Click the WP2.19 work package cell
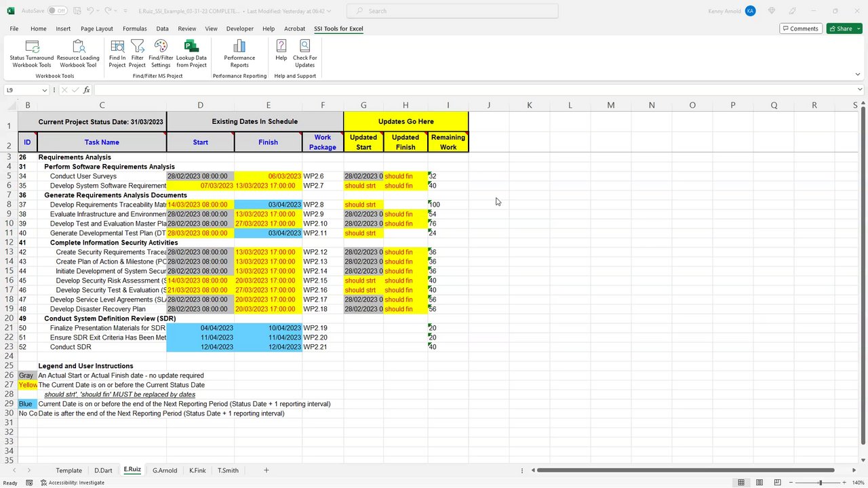This screenshot has width=868, height=488. click(323, 328)
